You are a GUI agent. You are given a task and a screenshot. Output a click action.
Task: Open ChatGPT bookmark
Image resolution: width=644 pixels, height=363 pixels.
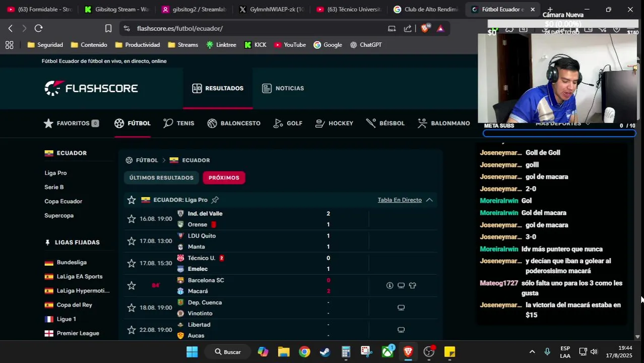[366, 45]
